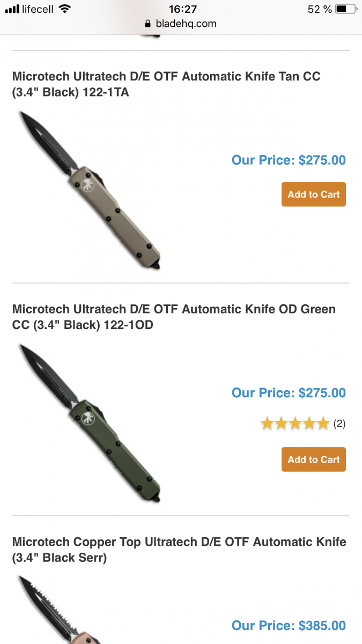Tap the Wi-Fi status icon
The image size is (362, 644).
point(65,9)
